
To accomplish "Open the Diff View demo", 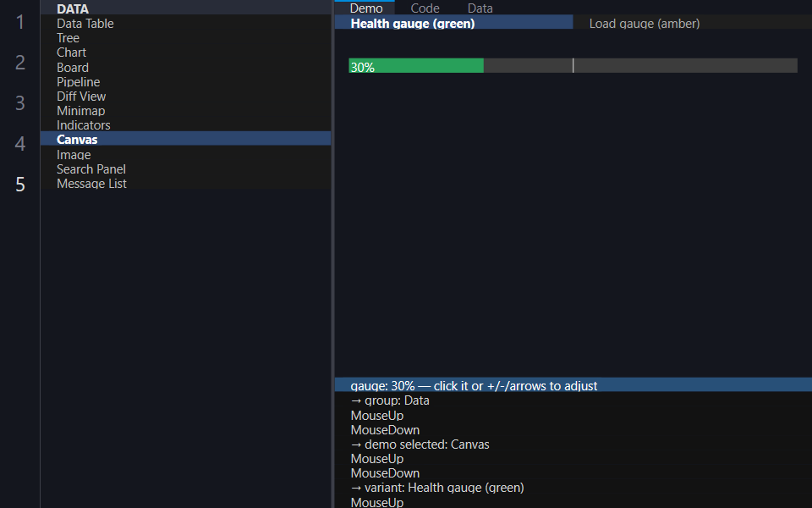I will point(185,96).
